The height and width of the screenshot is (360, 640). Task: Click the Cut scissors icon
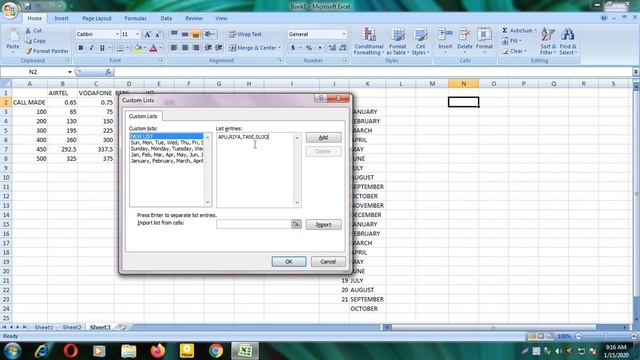coord(28,31)
